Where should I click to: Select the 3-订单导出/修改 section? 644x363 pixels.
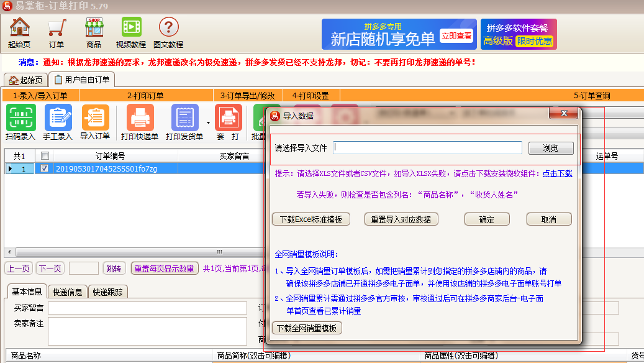tap(248, 95)
